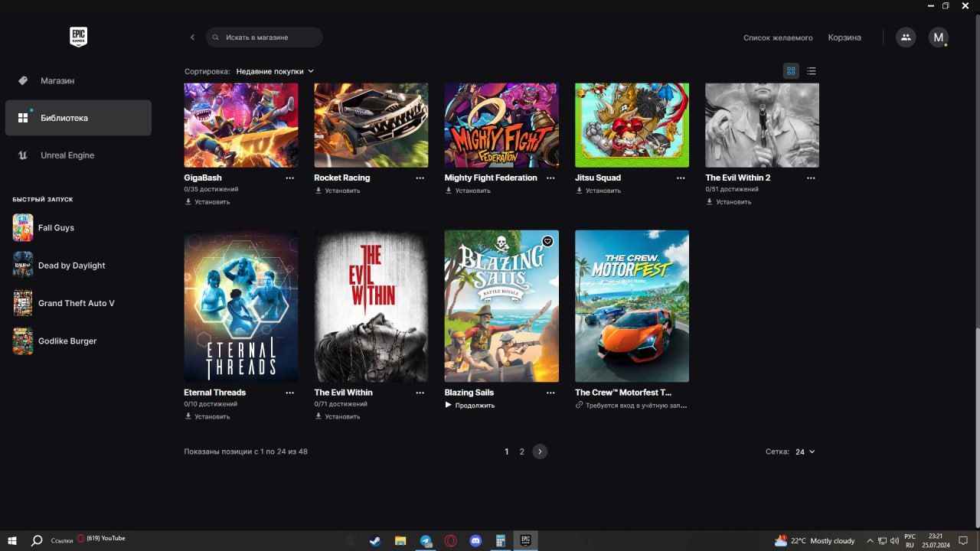The width and height of the screenshot is (980, 551).
Task: Open GigaBash options menu dots
Action: (289, 178)
